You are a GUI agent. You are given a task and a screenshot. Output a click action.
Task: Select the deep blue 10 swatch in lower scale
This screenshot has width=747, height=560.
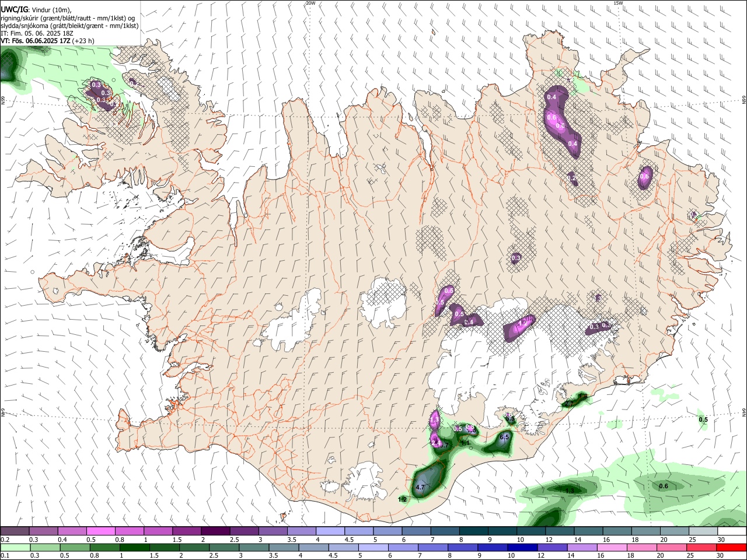coord(523,547)
